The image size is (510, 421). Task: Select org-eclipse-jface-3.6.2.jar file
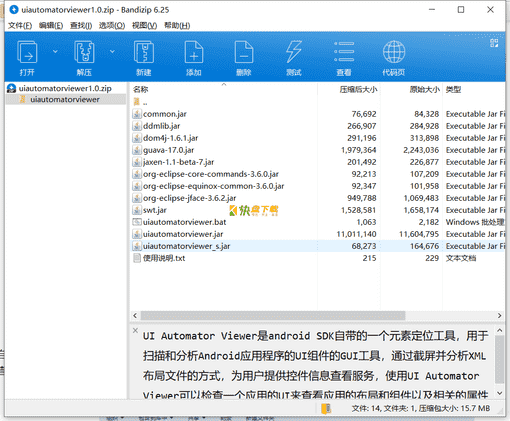[189, 198]
